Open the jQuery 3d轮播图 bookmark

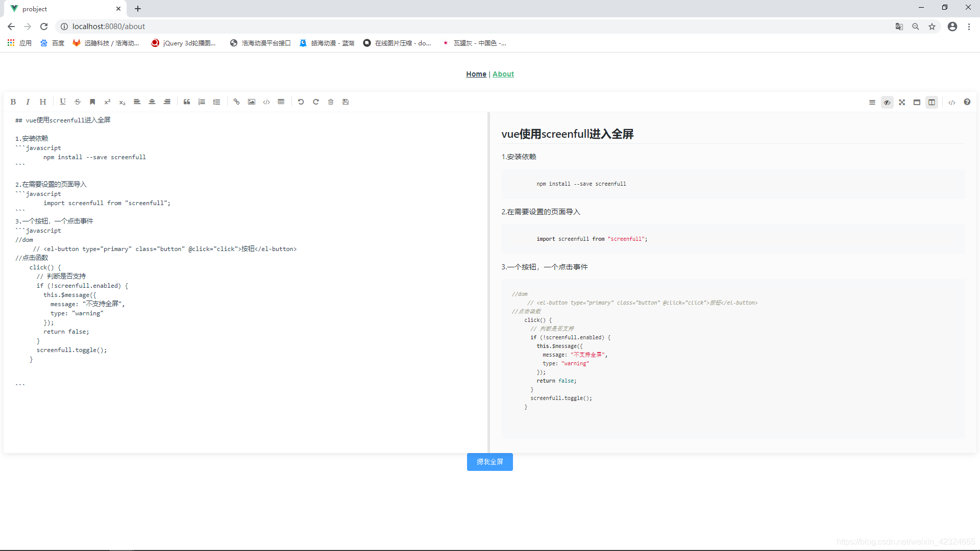(x=184, y=43)
